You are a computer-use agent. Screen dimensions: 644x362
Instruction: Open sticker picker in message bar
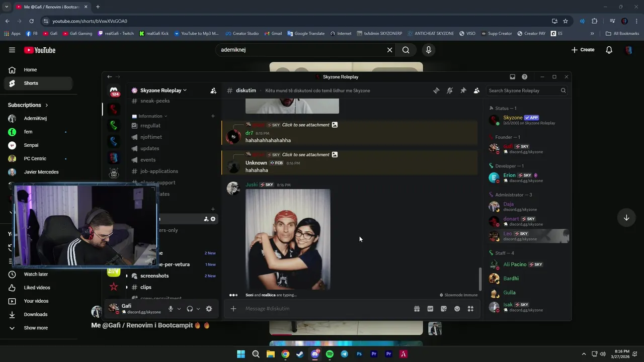coord(444,309)
